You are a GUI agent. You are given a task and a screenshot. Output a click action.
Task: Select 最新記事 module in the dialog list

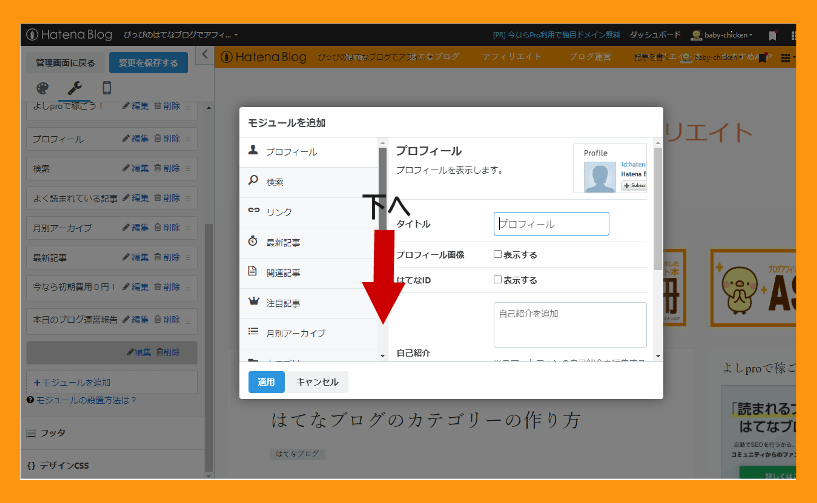[x=308, y=243]
